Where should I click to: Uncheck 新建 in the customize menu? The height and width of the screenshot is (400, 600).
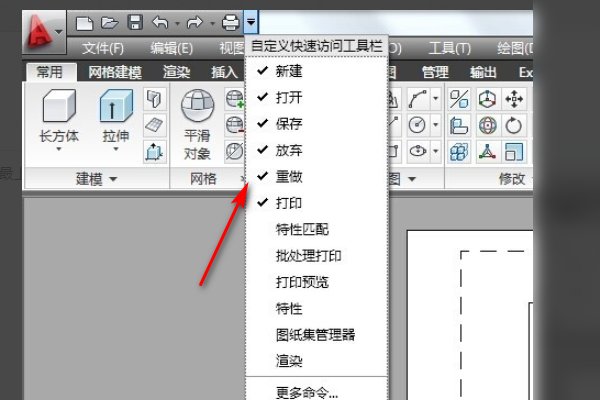[x=316, y=71]
